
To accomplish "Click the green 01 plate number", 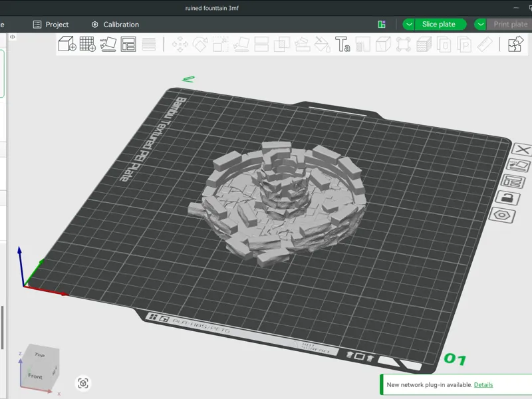I will [455, 359].
